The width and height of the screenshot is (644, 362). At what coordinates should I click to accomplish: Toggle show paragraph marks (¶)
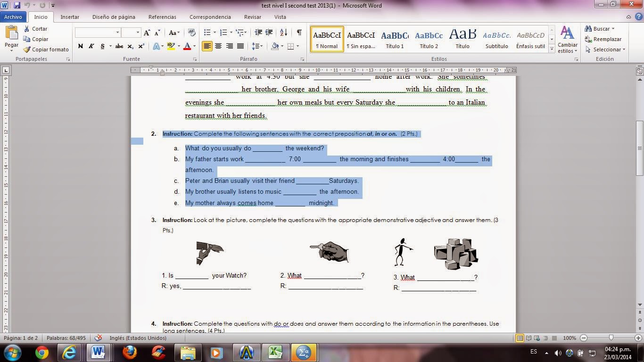(x=299, y=33)
